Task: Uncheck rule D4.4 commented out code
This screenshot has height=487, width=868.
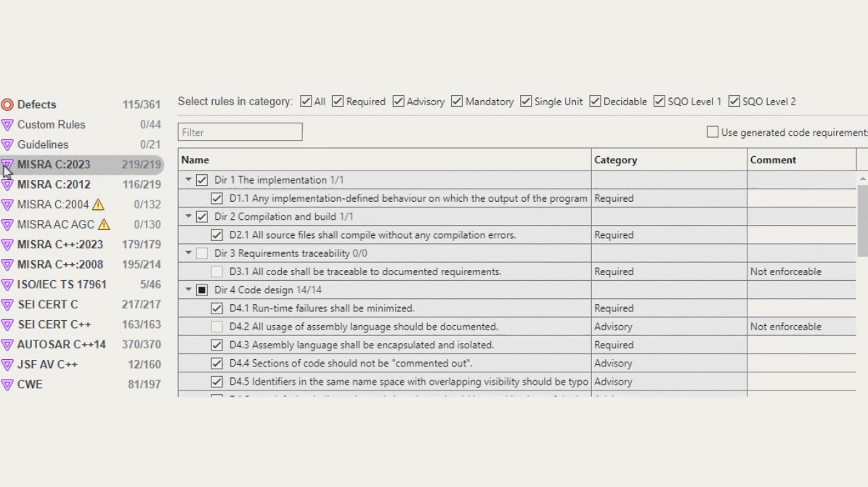Action: [216, 364]
